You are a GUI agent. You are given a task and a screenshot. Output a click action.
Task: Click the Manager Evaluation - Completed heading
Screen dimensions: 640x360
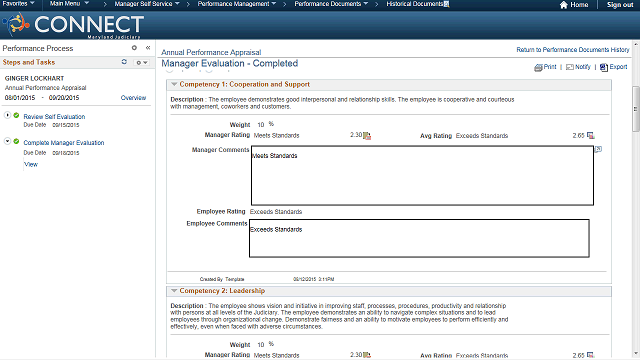(230, 64)
